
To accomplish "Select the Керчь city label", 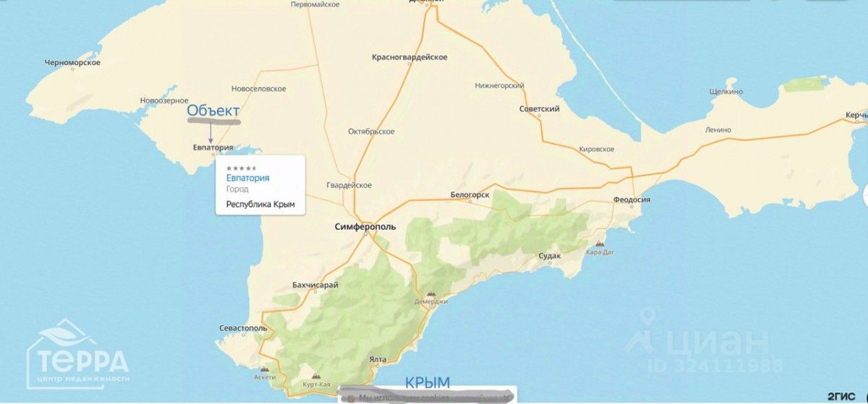I will click(856, 116).
